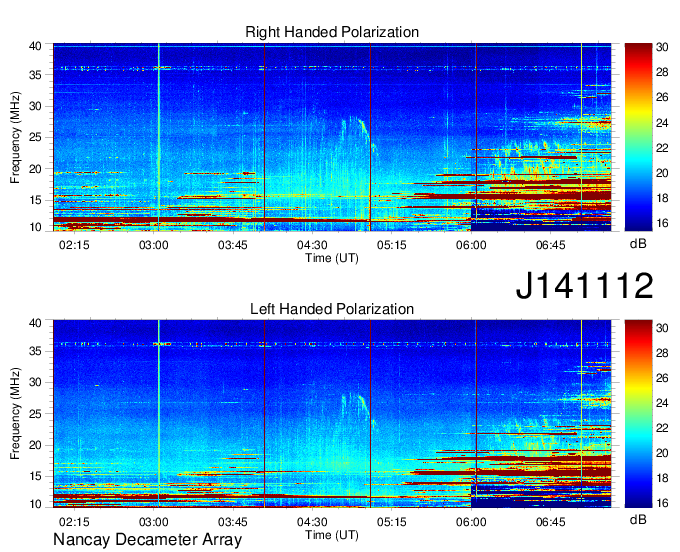Click the 28 dB label on lower colorbar
Screen dimensions: 680x552
pos(662,353)
